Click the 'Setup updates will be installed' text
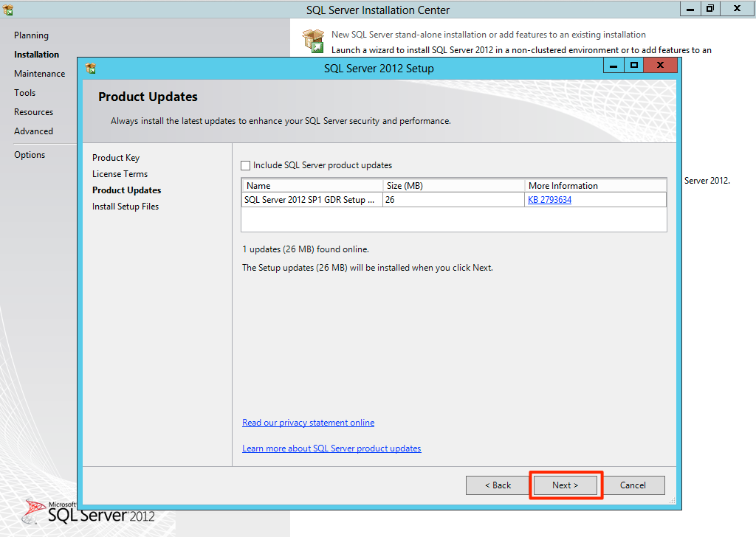This screenshot has height=537, width=756. [368, 267]
